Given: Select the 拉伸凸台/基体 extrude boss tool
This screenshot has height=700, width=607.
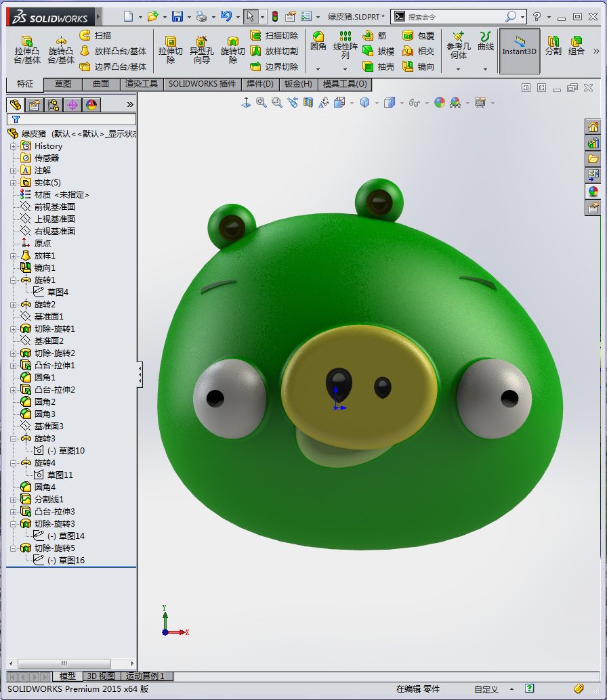Looking at the screenshot, I should [27, 50].
